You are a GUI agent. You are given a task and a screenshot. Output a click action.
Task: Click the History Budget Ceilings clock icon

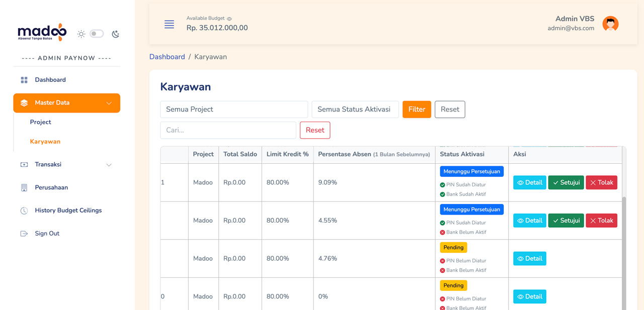[24, 211]
